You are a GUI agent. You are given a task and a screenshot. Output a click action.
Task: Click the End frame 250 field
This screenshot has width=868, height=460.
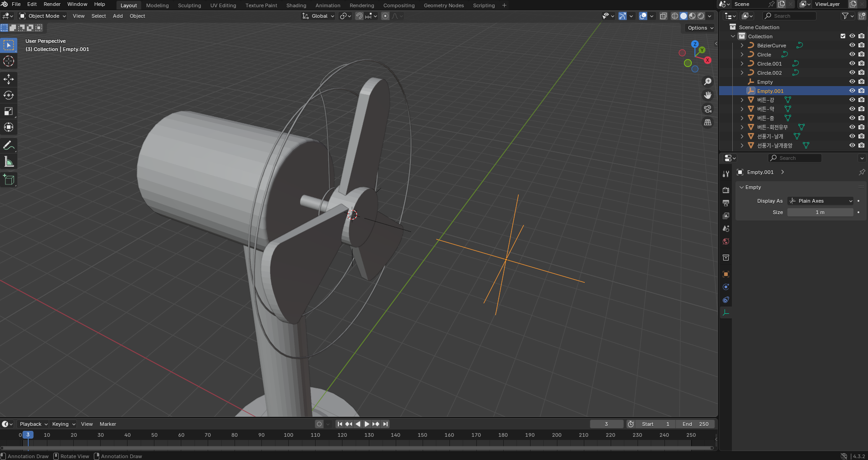[695, 424]
